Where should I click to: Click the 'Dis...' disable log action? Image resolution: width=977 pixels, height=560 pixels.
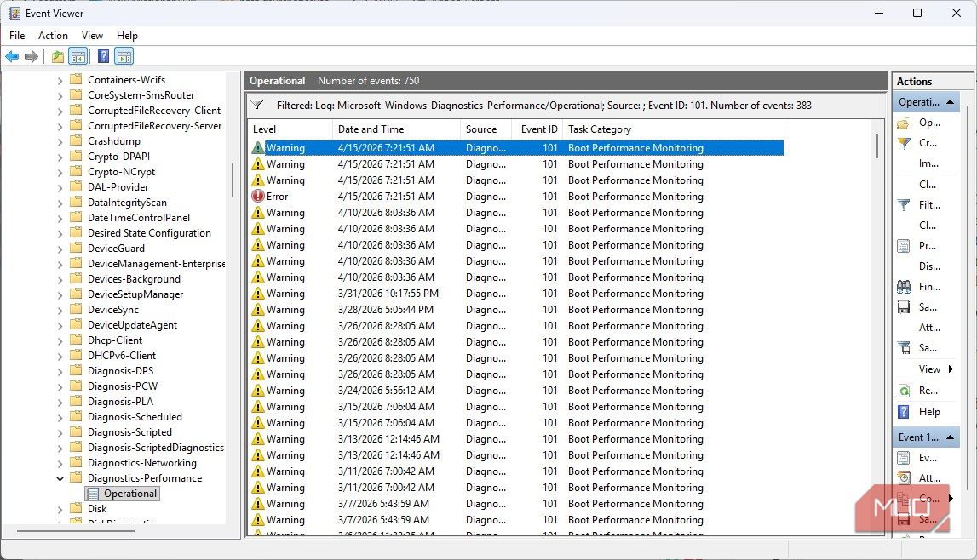click(x=929, y=266)
